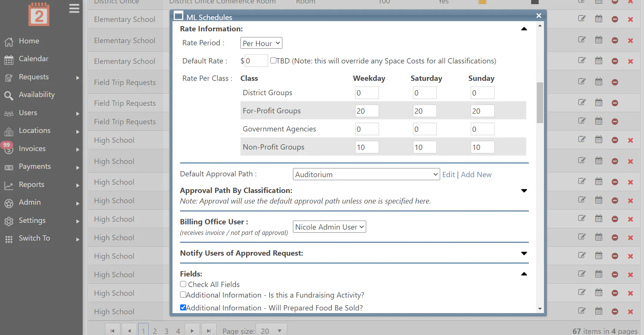Click the dialog scroll down arrow
Viewport: 644px width, 335px height.
540,309
